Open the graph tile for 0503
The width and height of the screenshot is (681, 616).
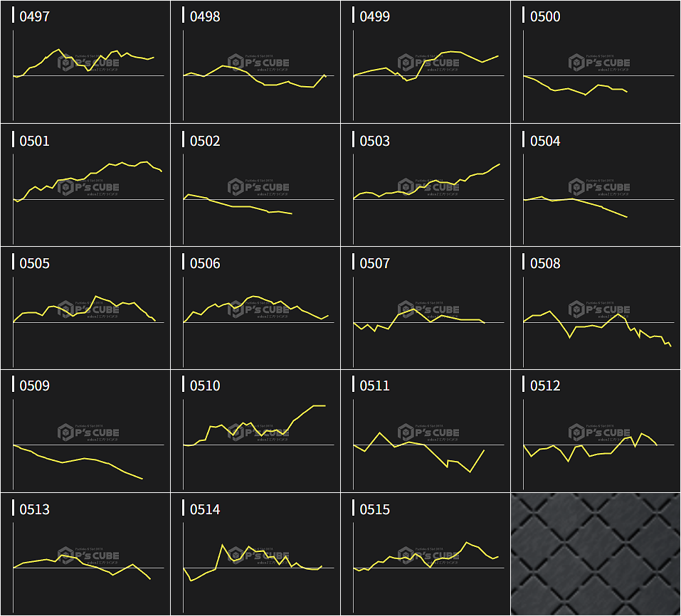pyautogui.click(x=426, y=186)
